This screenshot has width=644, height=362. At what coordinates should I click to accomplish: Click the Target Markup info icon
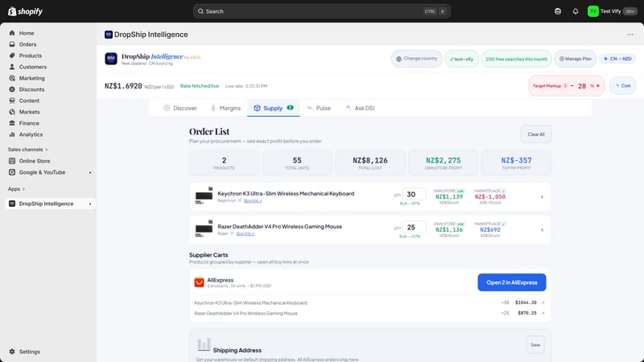[x=565, y=86]
